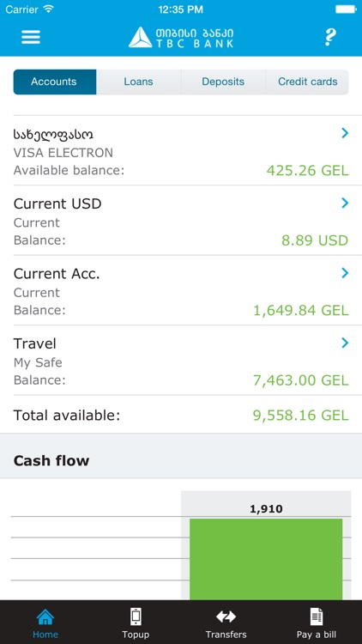Tap the TBC Bank logo
Viewport: 362px width, 644px height.
pyautogui.click(x=181, y=38)
